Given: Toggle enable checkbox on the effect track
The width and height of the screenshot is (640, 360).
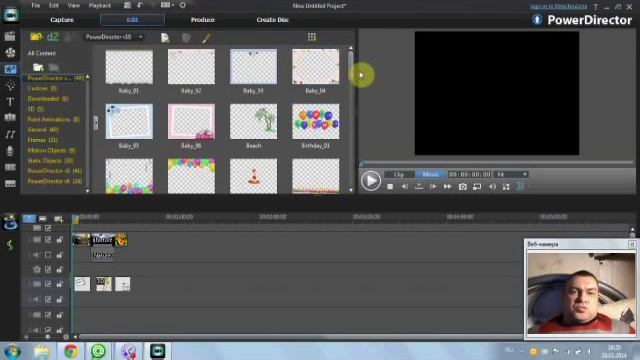Looking at the screenshot, I should pos(48,269).
